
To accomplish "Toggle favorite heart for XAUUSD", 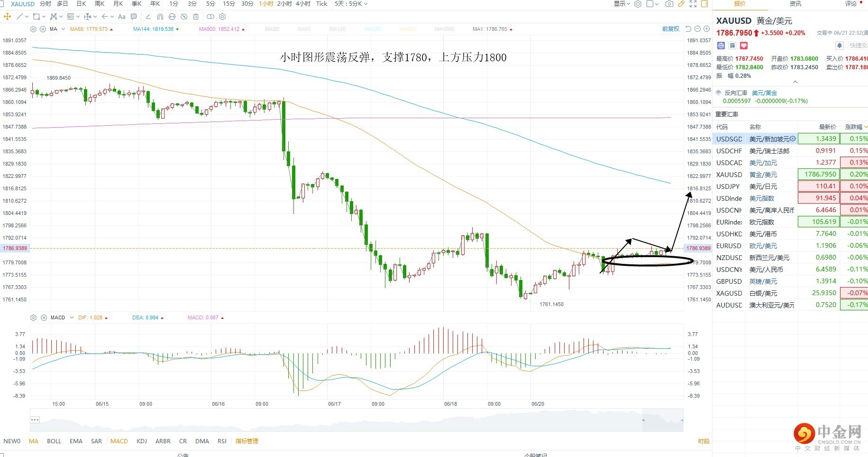I will (x=744, y=46).
